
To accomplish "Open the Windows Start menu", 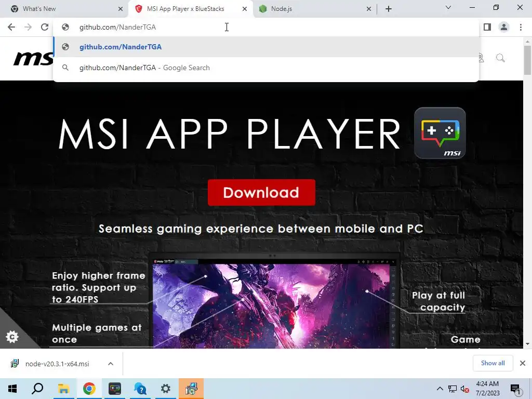I will (12, 389).
